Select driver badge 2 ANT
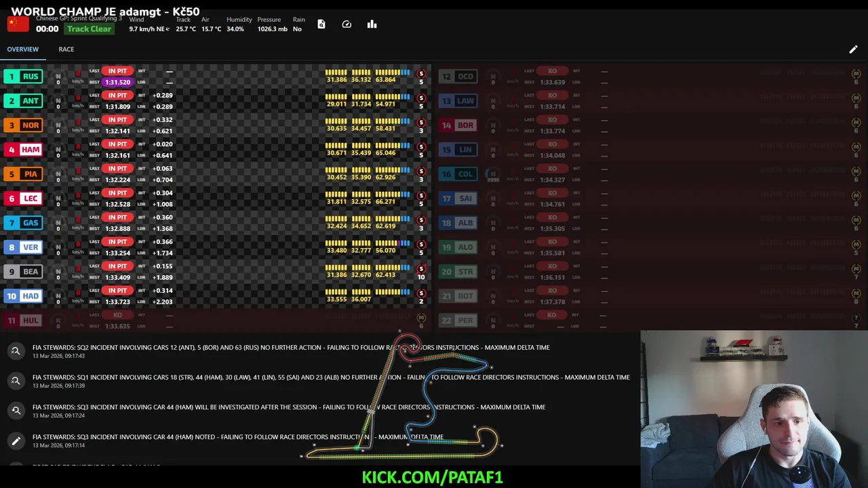 23,101
